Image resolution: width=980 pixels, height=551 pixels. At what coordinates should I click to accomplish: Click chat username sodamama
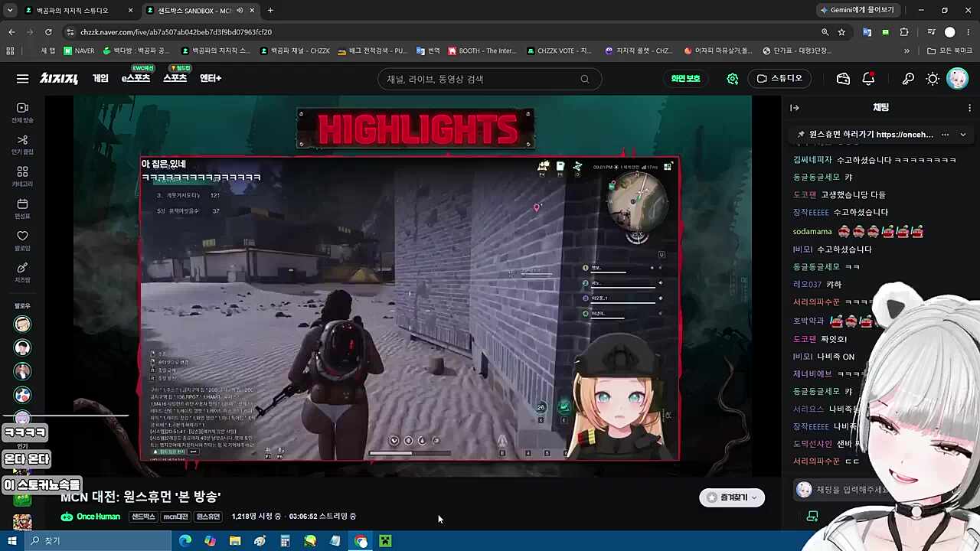812,231
